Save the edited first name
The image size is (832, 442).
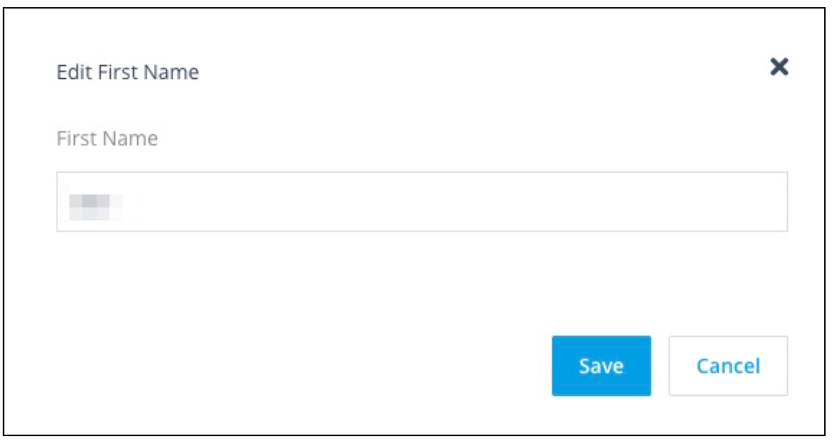click(601, 366)
